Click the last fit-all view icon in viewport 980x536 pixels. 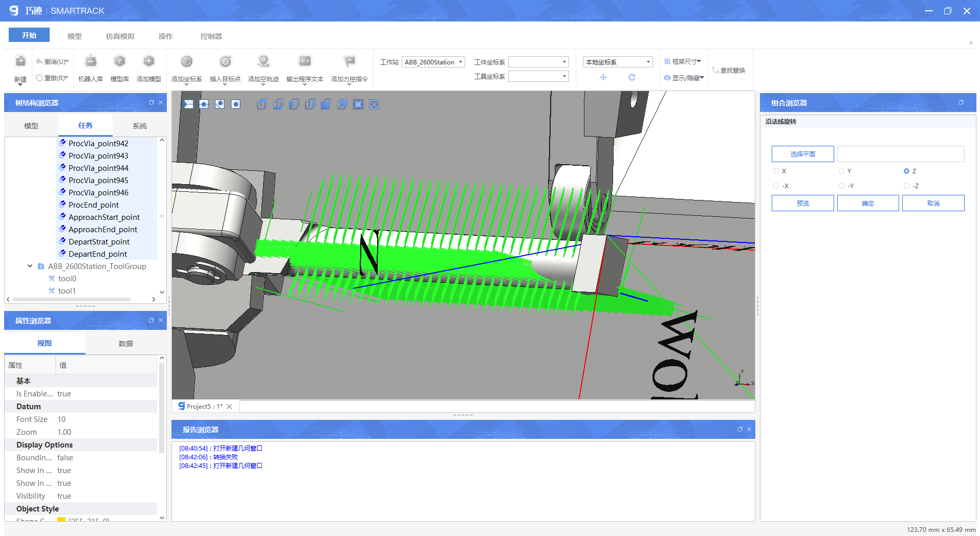coord(374,104)
